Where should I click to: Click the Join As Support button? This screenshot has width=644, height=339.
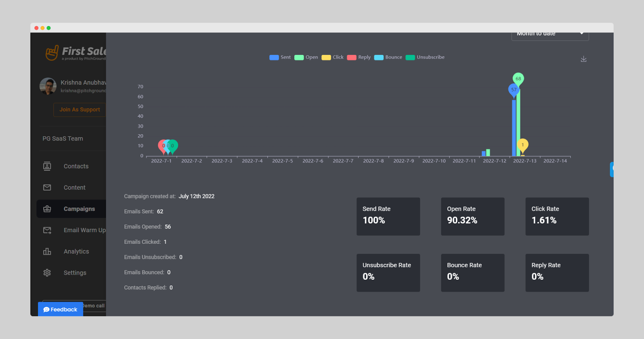(x=80, y=110)
